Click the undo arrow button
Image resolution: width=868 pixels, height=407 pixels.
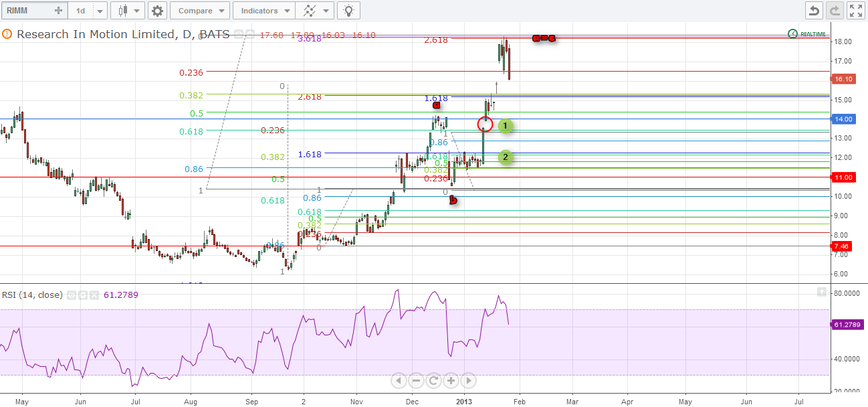pyautogui.click(x=814, y=11)
